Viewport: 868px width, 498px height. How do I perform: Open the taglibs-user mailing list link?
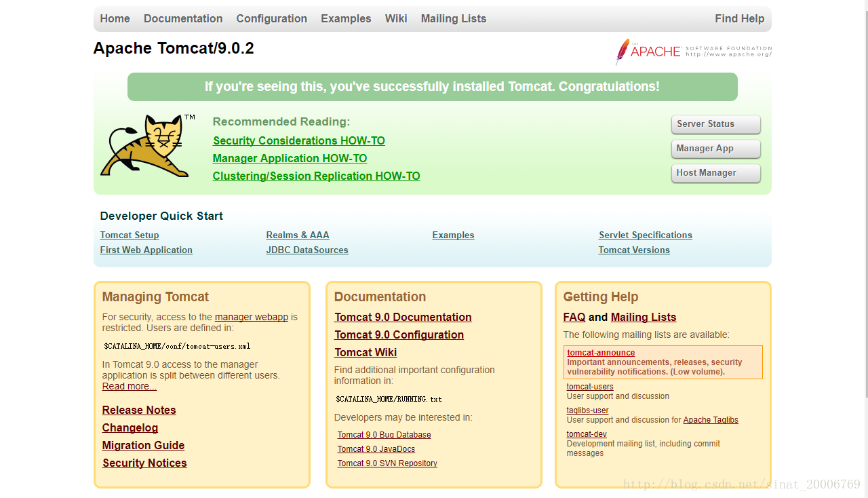tap(588, 410)
